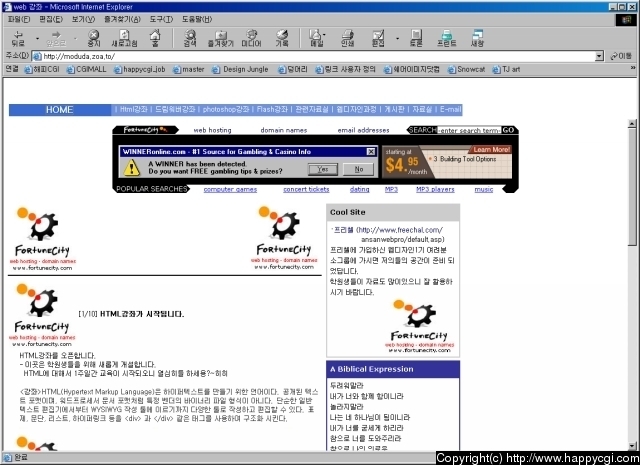Screen dimensions: 640x465
Task: Click the vertical scrollbar down arrow
Action: [x=632, y=446]
